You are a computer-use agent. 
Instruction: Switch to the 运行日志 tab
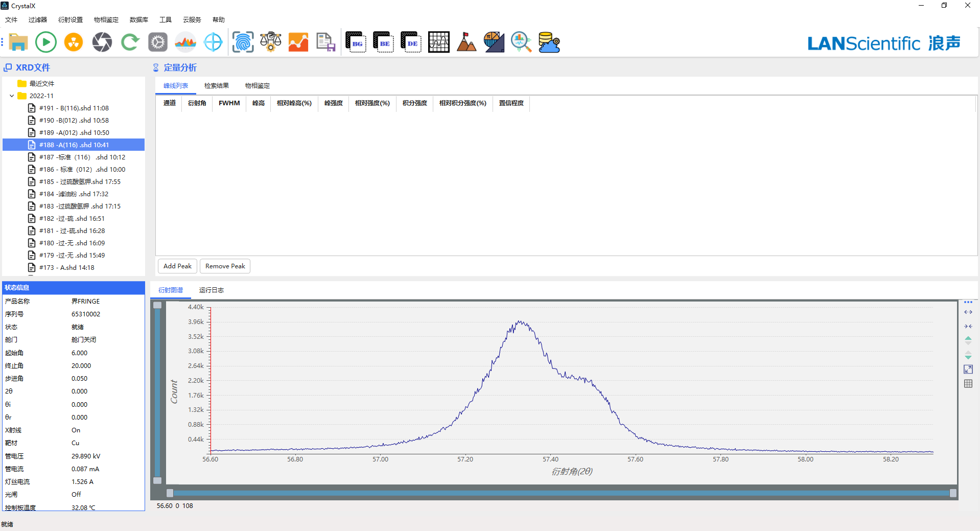coord(211,290)
